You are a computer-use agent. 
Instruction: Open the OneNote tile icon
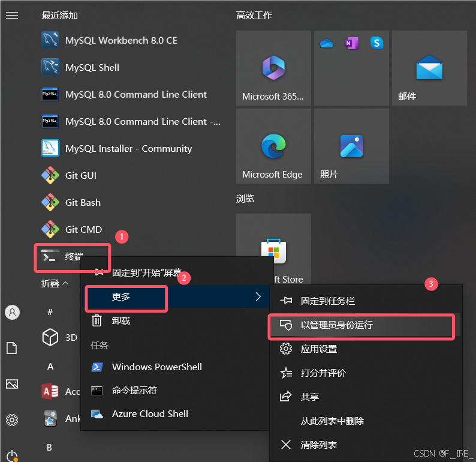(351, 43)
